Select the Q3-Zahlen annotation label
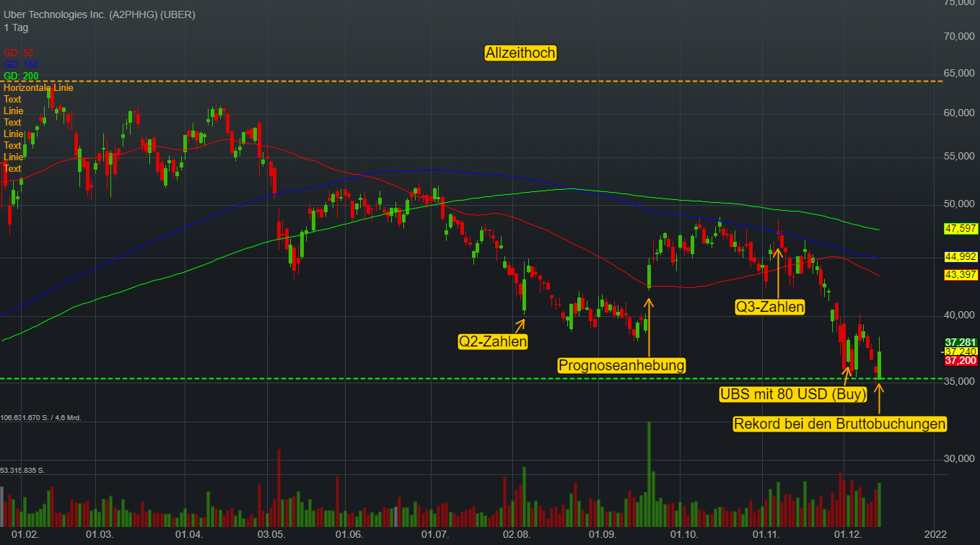 coord(770,307)
